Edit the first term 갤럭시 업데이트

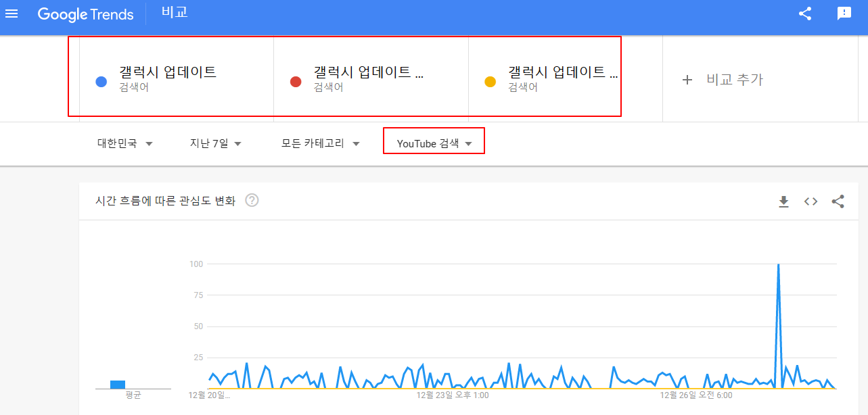(x=168, y=72)
